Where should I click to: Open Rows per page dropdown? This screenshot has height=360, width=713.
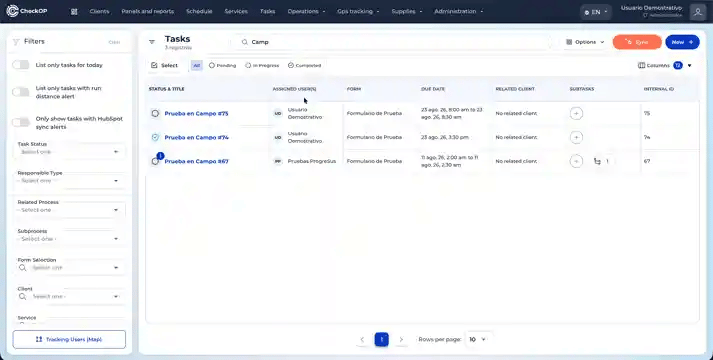477,340
